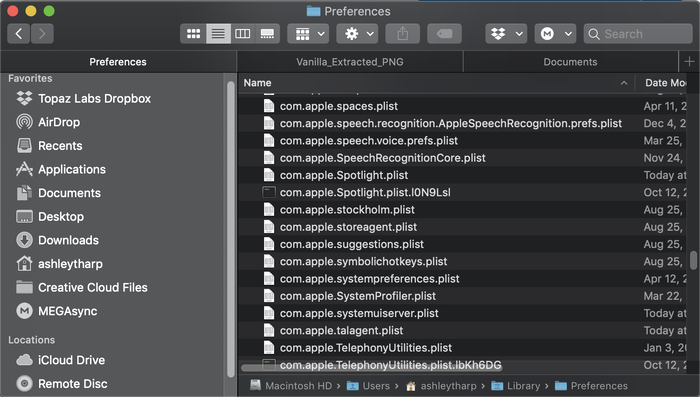The image size is (700, 397).
Task: Open Applications in the sidebar
Action: pos(72,169)
